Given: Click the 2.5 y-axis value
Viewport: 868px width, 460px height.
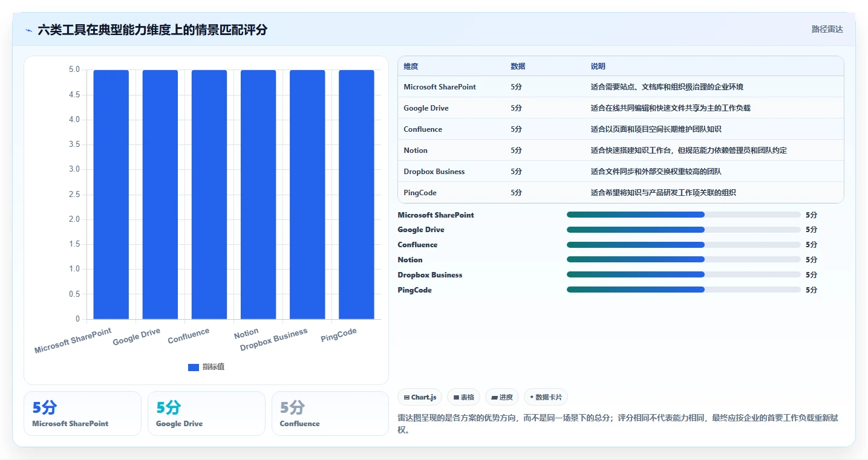Looking at the screenshot, I should point(74,194).
